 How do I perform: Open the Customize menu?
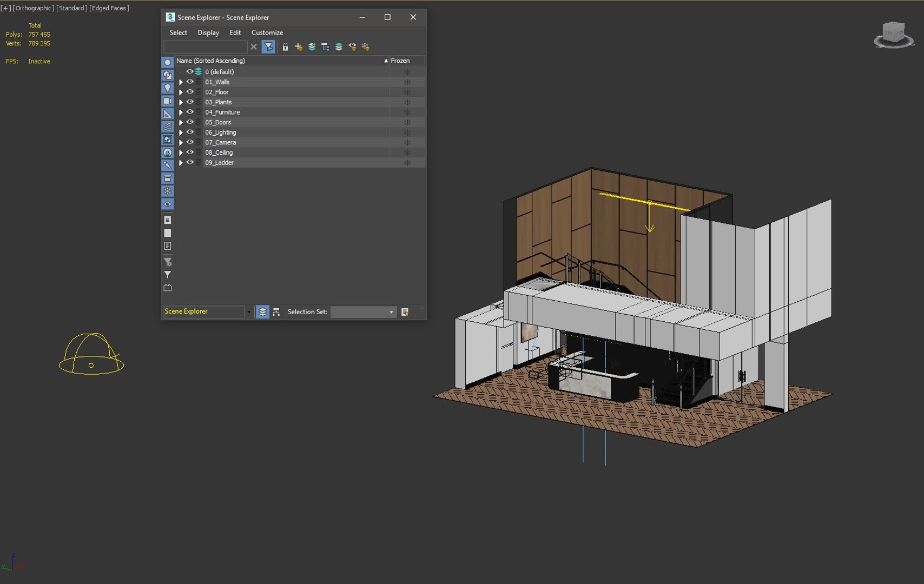pyautogui.click(x=267, y=33)
